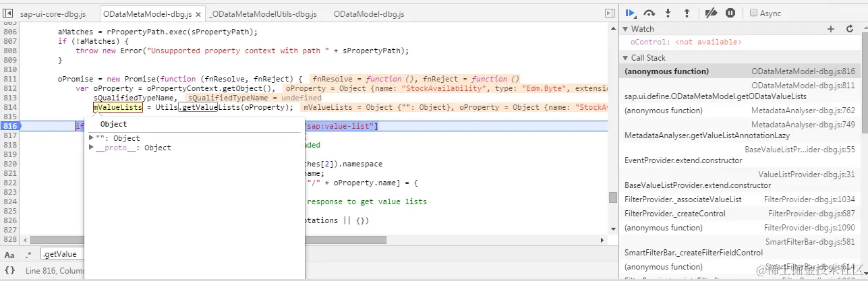Click the left arrow of horizontal scrollbar
The width and height of the screenshot is (868, 281).
(x=24, y=240)
